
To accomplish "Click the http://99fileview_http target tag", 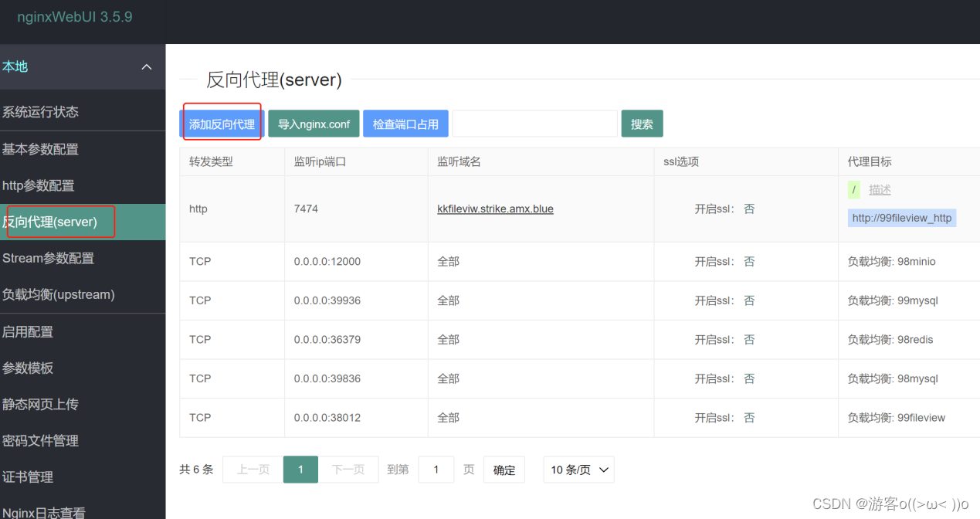I will [902, 218].
